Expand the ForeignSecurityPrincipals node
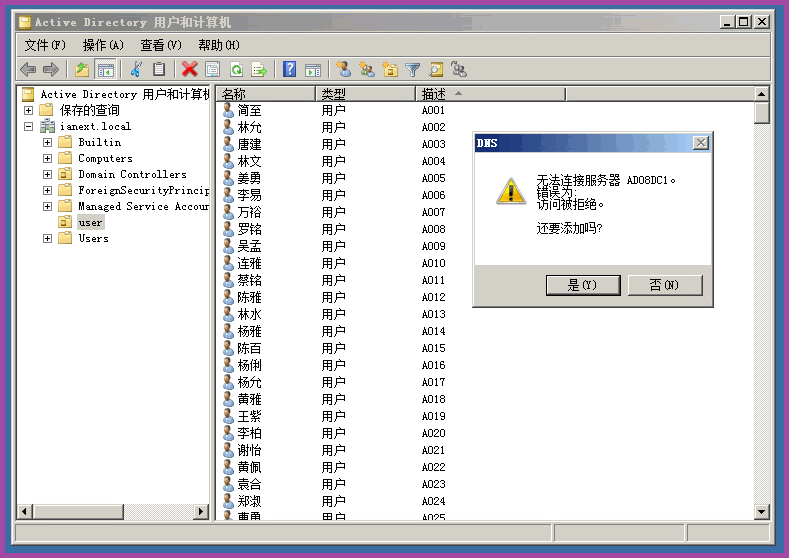Image resolution: width=789 pixels, height=558 pixels. [47, 191]
